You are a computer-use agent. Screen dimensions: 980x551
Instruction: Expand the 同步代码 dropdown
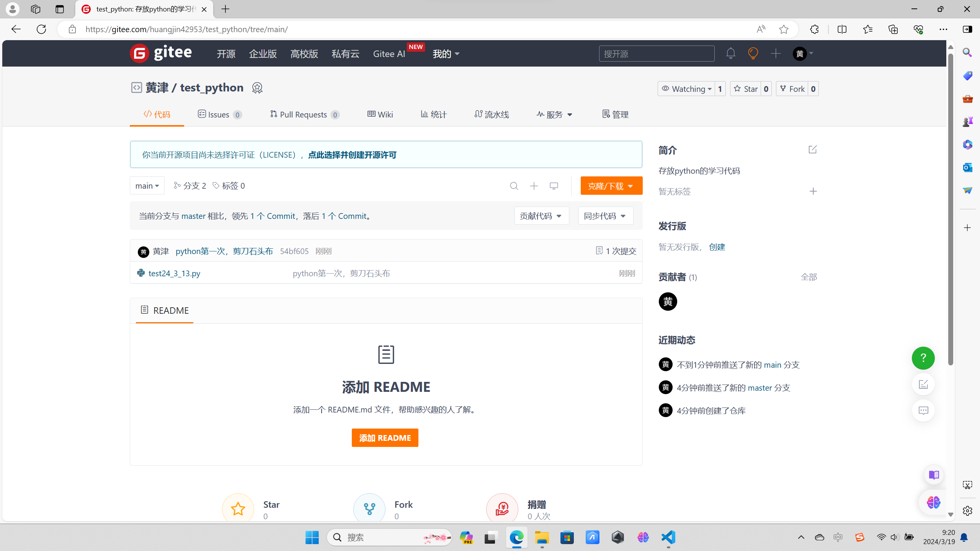point(605,216)
